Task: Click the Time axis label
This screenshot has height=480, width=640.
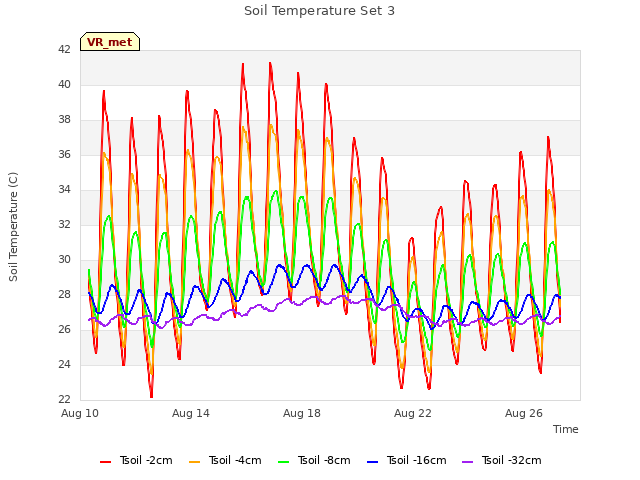Action: [x=566, y=429]
